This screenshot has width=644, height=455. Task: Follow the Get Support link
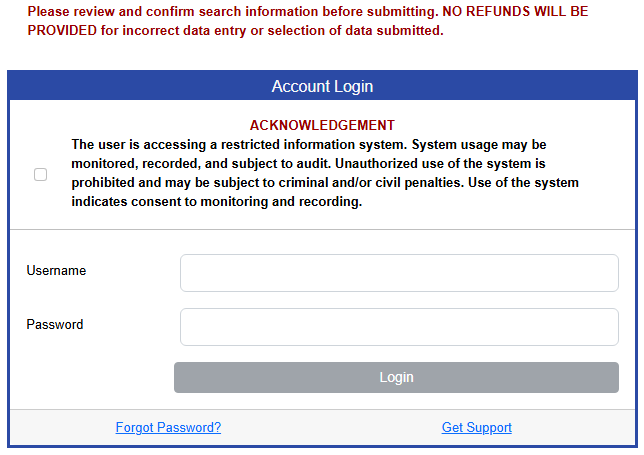point(476,428)
